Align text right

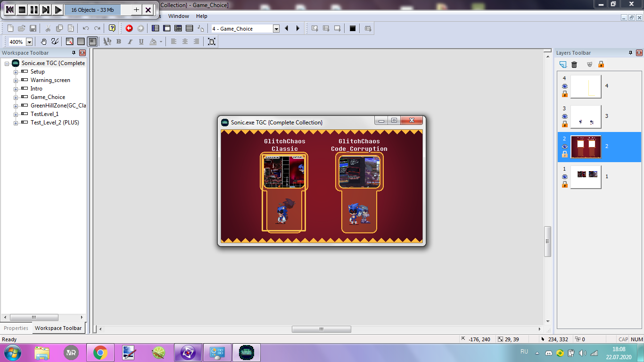tap(196, 41)
